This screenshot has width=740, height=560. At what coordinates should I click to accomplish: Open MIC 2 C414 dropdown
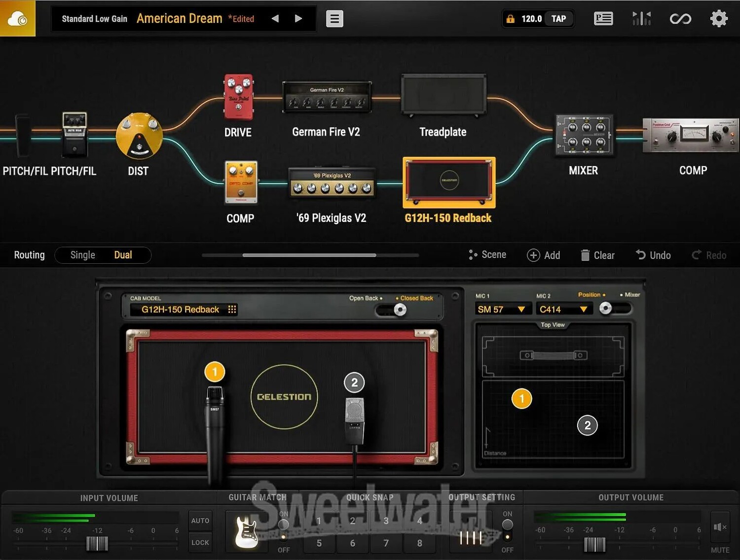564,309
